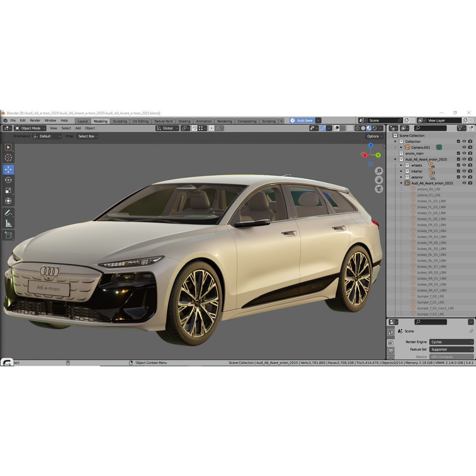
Task: Open the Feature Set Supported dropdown
Action: [451, 350]
